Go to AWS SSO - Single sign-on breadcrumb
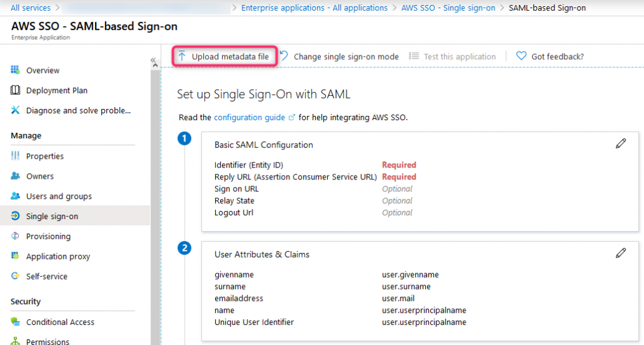Screen dimensions: 644x345 448,8
